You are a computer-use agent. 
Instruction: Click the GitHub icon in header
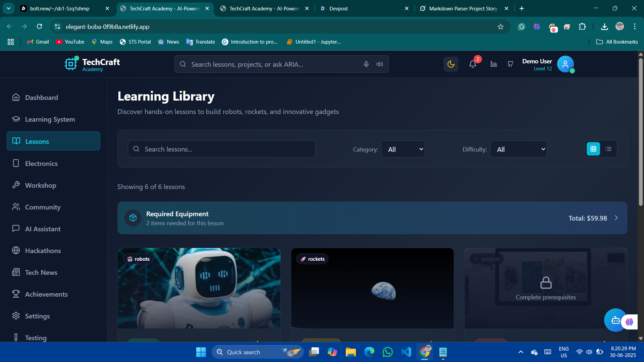[510, 64]
